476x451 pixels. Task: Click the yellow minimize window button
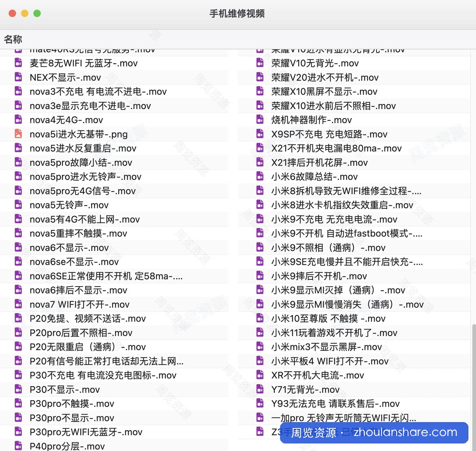point(25,13)
